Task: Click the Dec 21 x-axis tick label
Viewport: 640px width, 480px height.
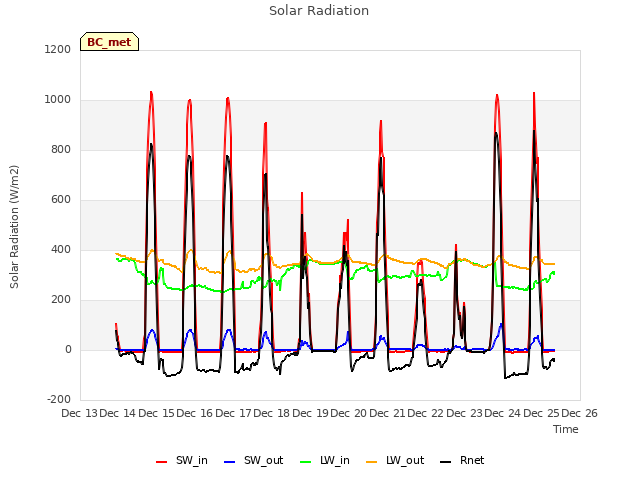Action: click(x=388, y=413)
